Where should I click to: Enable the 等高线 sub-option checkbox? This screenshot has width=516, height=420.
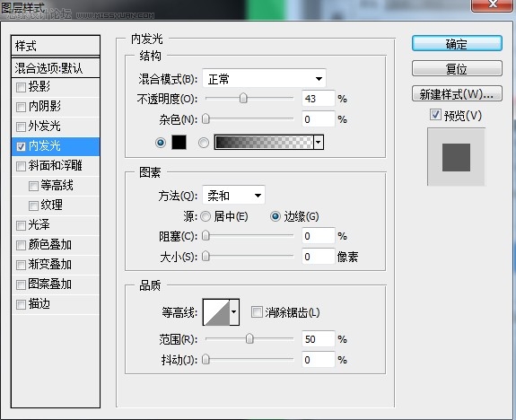[x=33, y=186]
